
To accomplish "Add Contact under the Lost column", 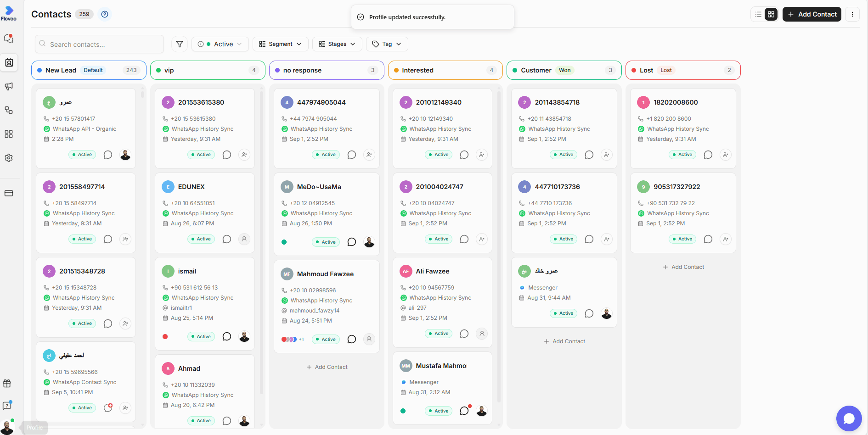I will pyautogui.click(x=683, y=267).
